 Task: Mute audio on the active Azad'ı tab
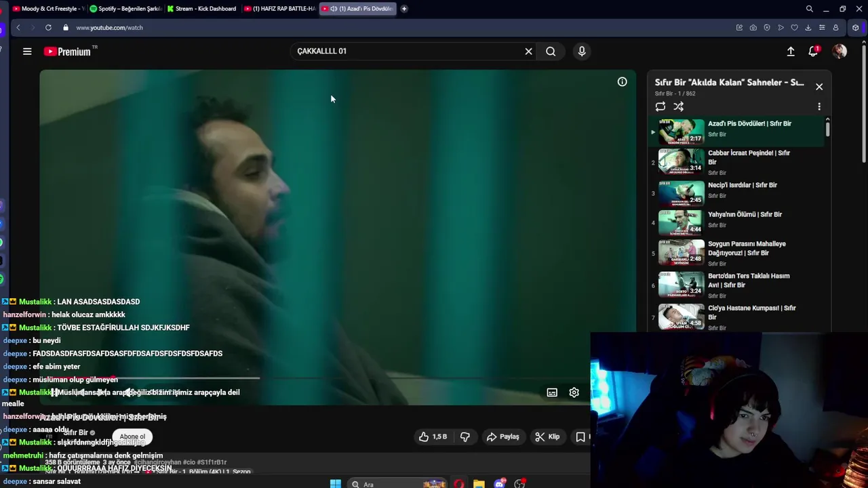point(334,9)
